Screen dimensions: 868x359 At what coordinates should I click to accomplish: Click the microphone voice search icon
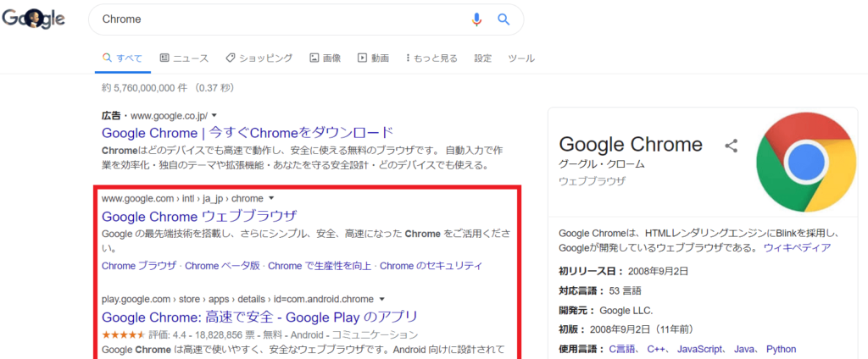476,19
